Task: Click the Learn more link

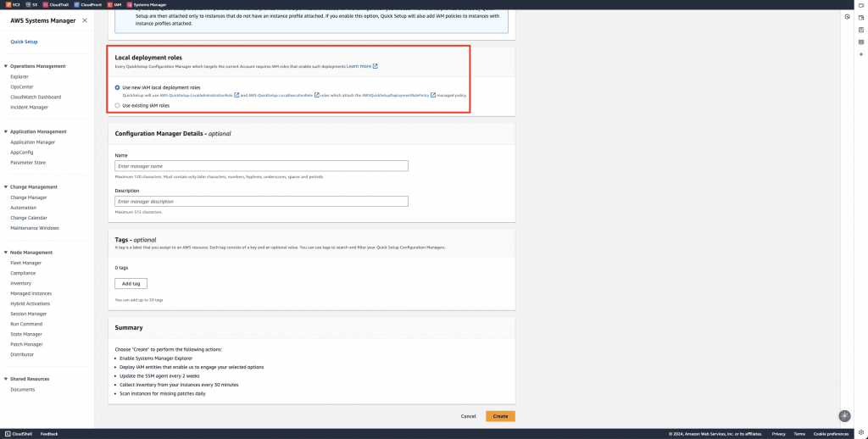Action: [x=359, y=66]
